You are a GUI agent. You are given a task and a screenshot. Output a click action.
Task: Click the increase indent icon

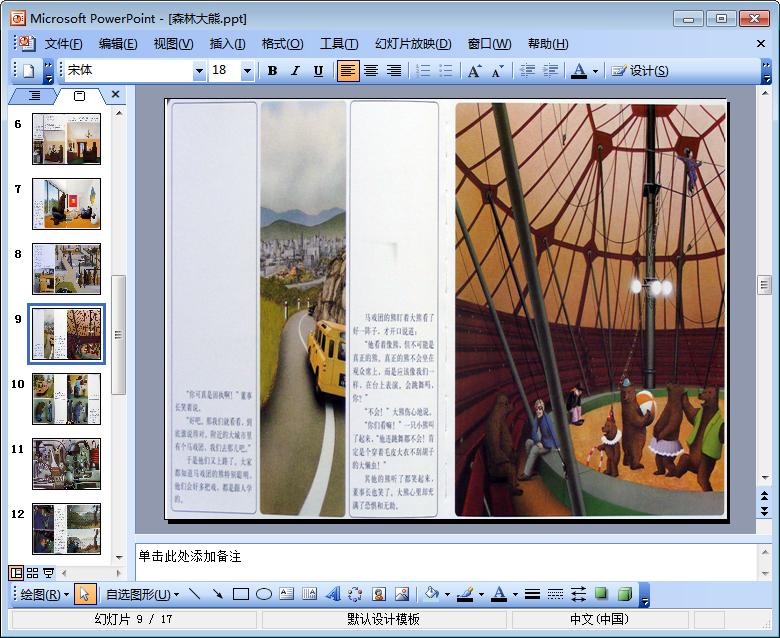(x=550, y=71)
